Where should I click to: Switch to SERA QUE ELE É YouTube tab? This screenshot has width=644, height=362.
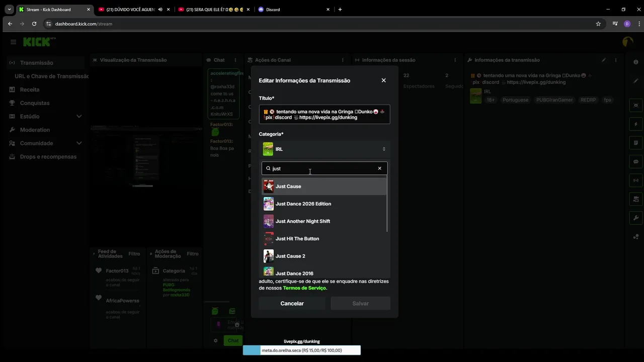pyautogui.click(x=215, y=10)
